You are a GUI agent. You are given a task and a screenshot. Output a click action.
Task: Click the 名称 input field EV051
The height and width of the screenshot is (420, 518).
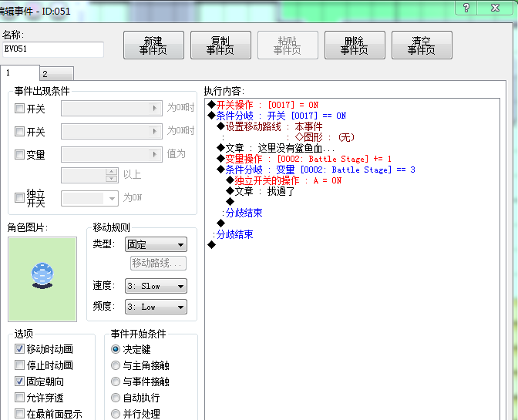tap(53, 49)
